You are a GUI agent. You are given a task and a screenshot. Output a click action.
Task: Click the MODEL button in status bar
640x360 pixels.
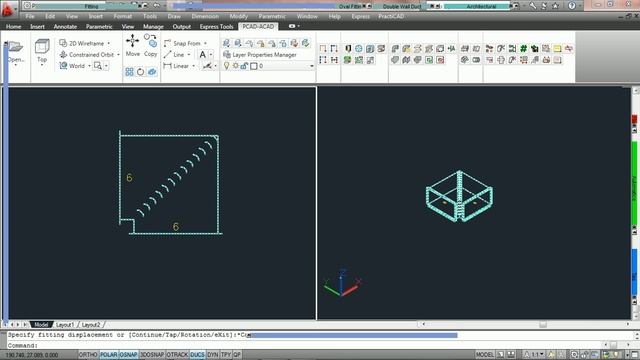point(484,355)
